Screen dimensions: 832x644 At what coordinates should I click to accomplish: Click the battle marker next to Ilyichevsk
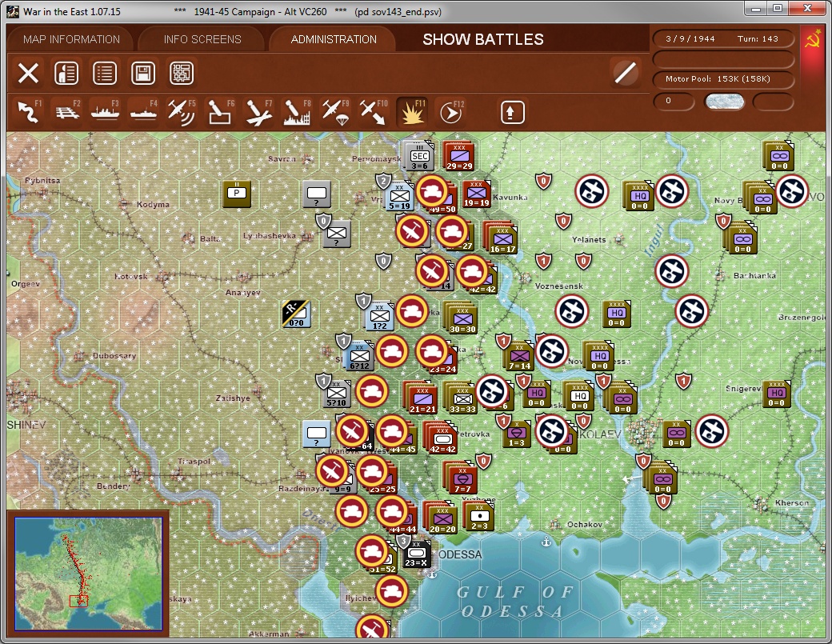(391, 590)
